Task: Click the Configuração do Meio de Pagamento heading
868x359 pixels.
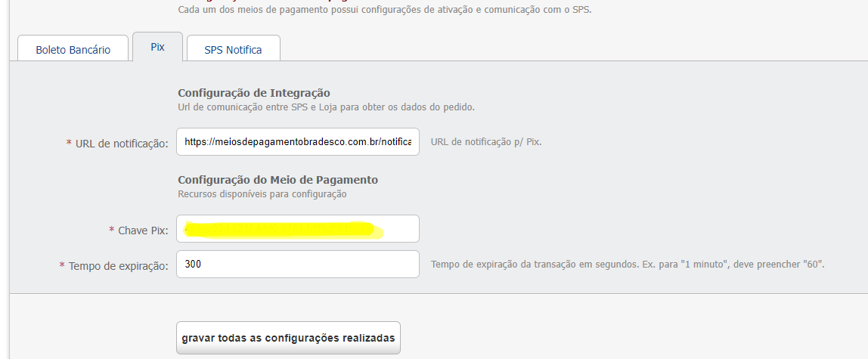Action: (x=278, y=180)
